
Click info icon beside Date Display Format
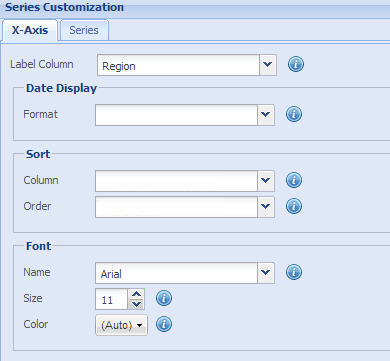point(294,114)
